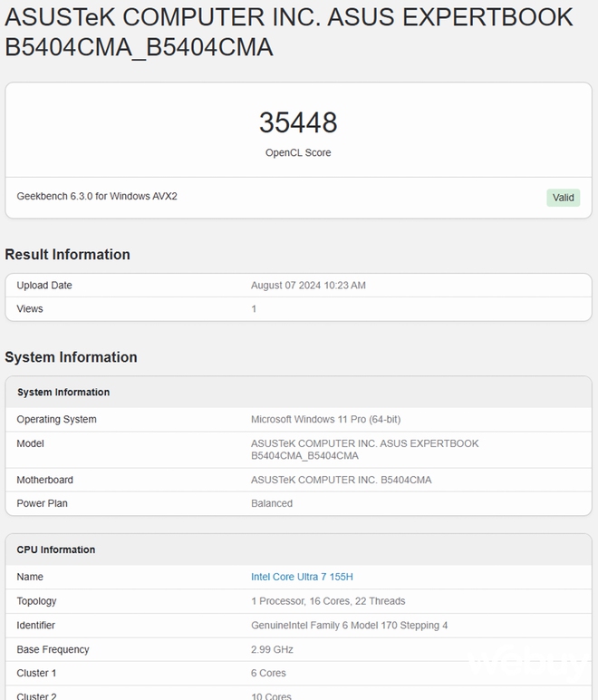Click the Motherboard label
This screenshot has width=598, height=700.
click(x=44, y=480)
